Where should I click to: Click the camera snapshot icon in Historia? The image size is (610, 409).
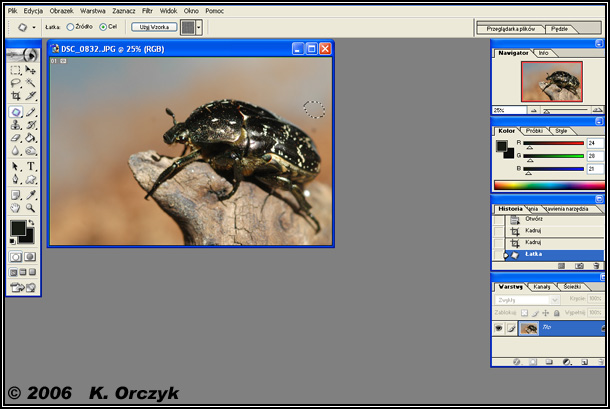point(579,266)
